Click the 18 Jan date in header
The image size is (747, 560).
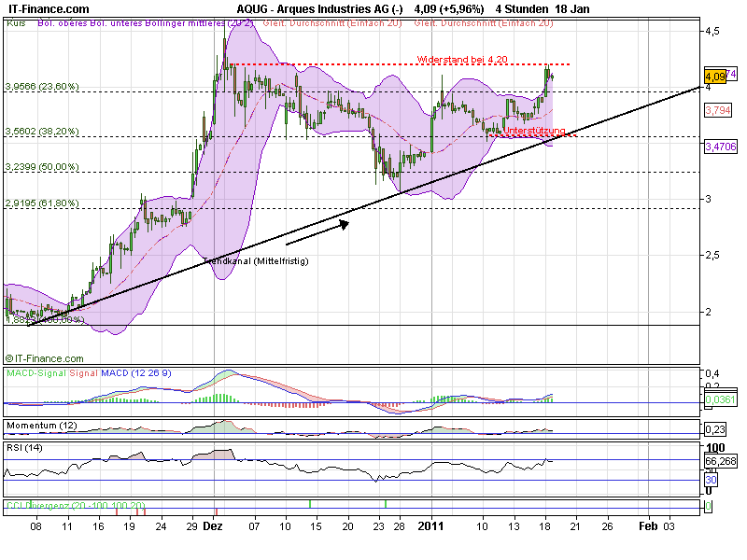click(572, 9)
